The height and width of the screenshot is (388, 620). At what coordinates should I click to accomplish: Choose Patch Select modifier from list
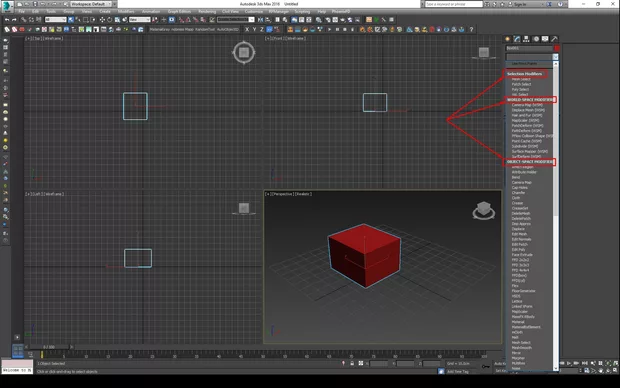point(521,84)
